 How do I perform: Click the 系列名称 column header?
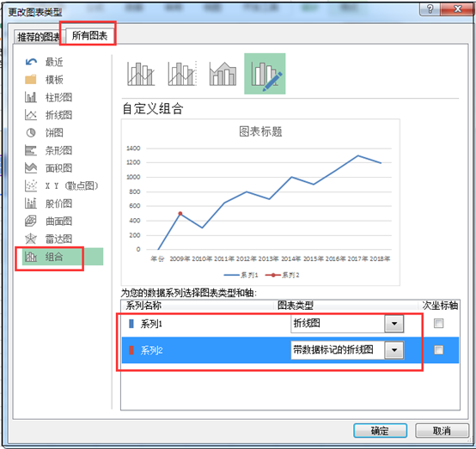click(143, 305)
